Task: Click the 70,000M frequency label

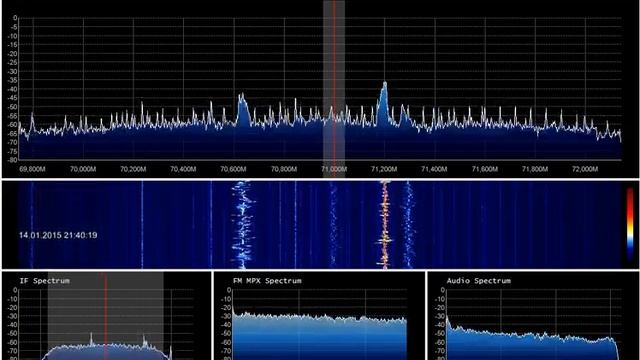Action: click(83, 169)
